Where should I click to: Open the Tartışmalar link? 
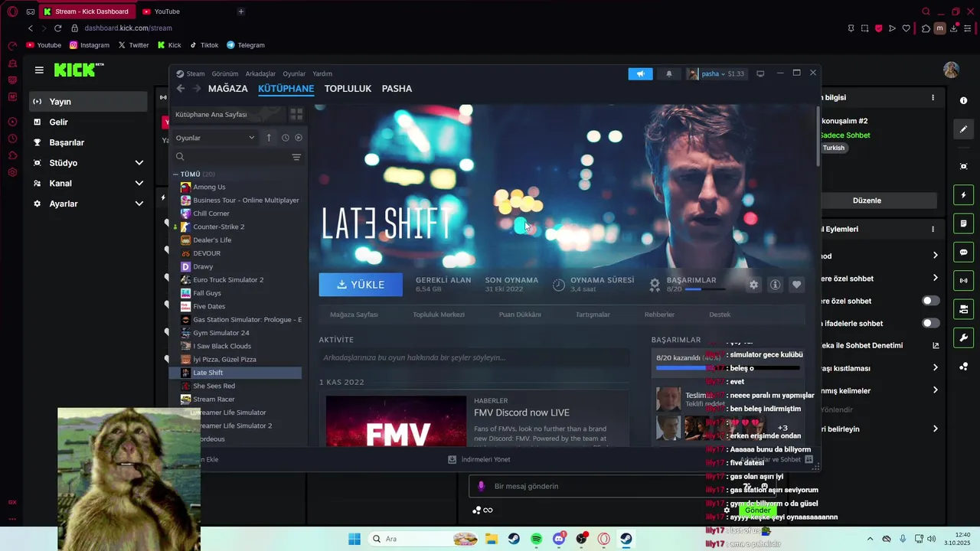(x=593, y=315)
